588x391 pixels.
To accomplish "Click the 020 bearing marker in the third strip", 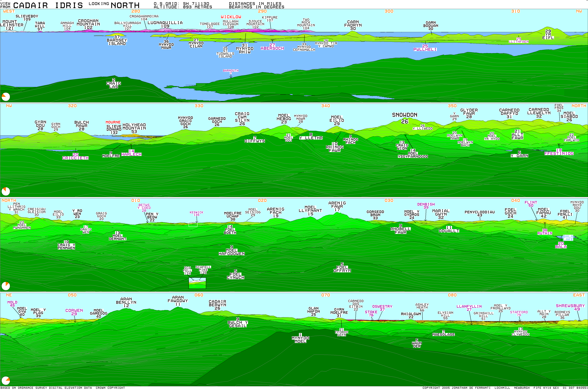I will pos(262,201).
